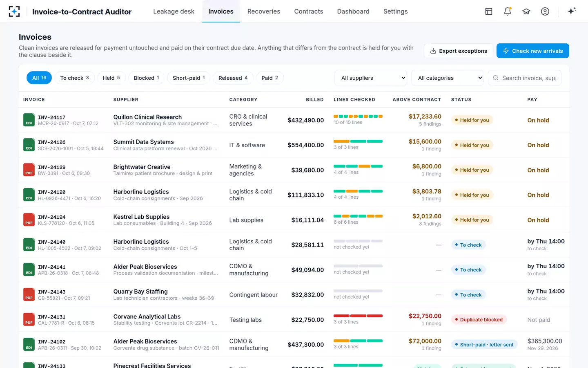Click the $17,233.60 above contract amount

pos(425,117)
